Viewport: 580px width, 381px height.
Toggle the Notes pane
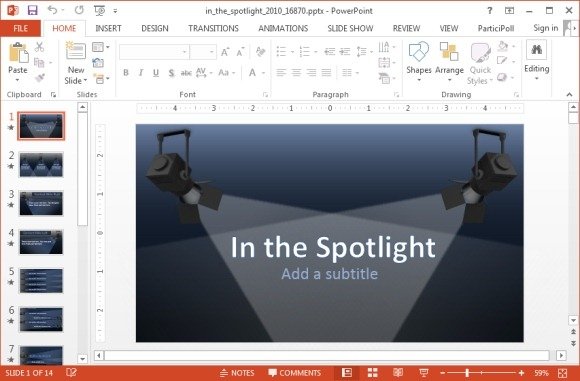237,372
